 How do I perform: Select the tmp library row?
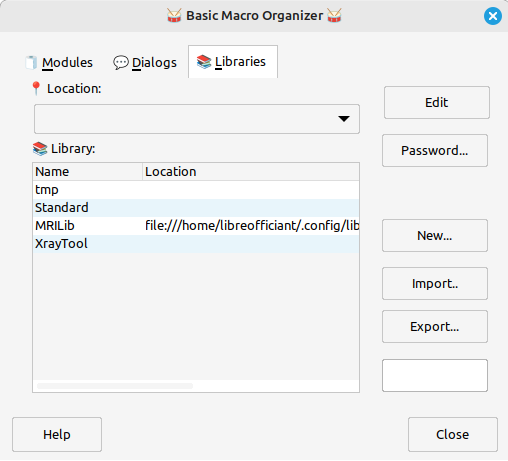click(x=196, y=190)
